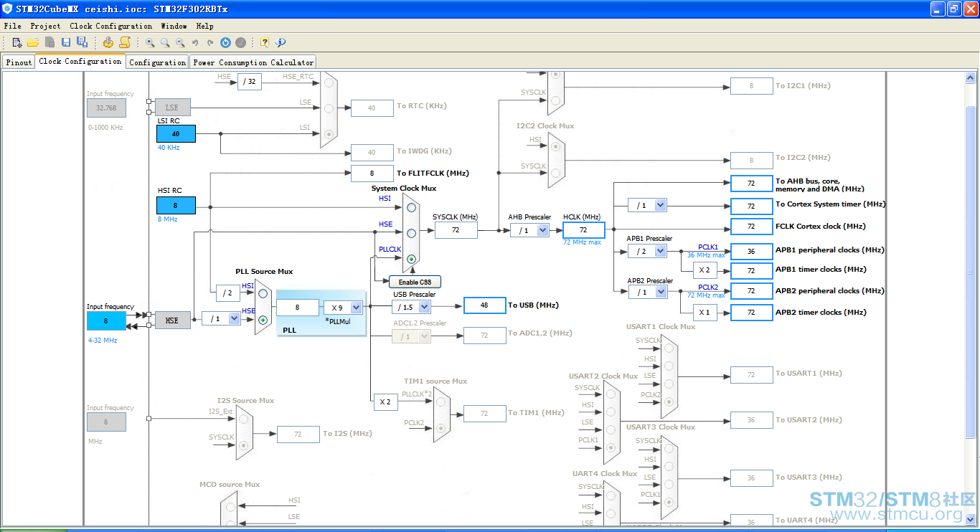
Task: Click the Save Project As icon
Action: pyautogui.click(x=82, y=43)
